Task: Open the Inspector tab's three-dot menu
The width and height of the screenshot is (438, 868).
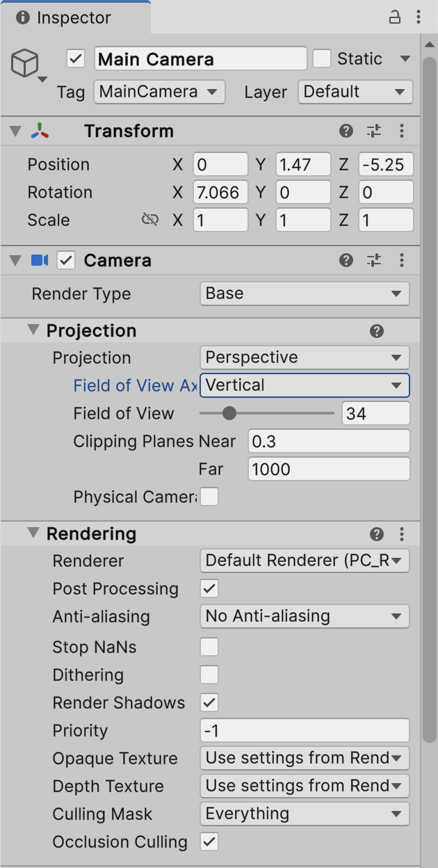Action: click(x=419, y=17)
